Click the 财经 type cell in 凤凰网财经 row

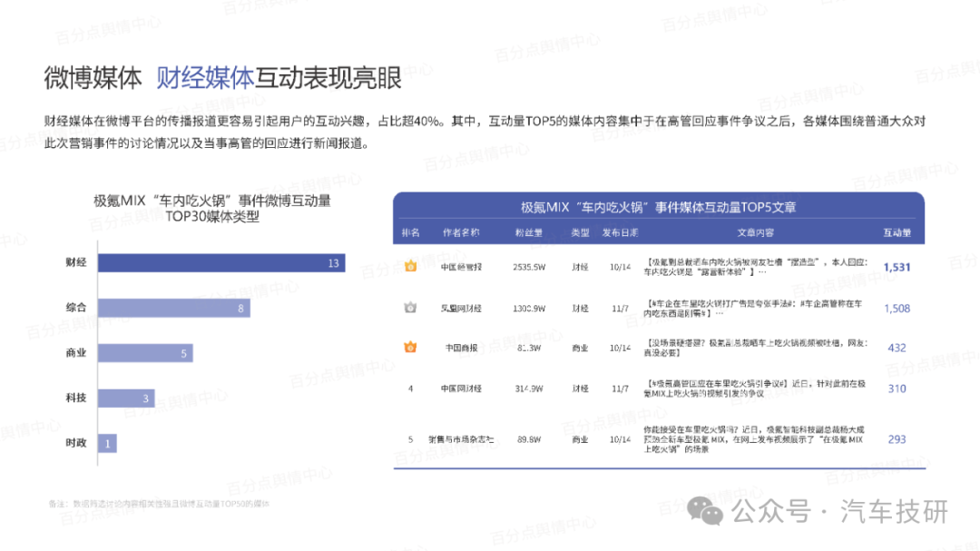tap(580, 309)
